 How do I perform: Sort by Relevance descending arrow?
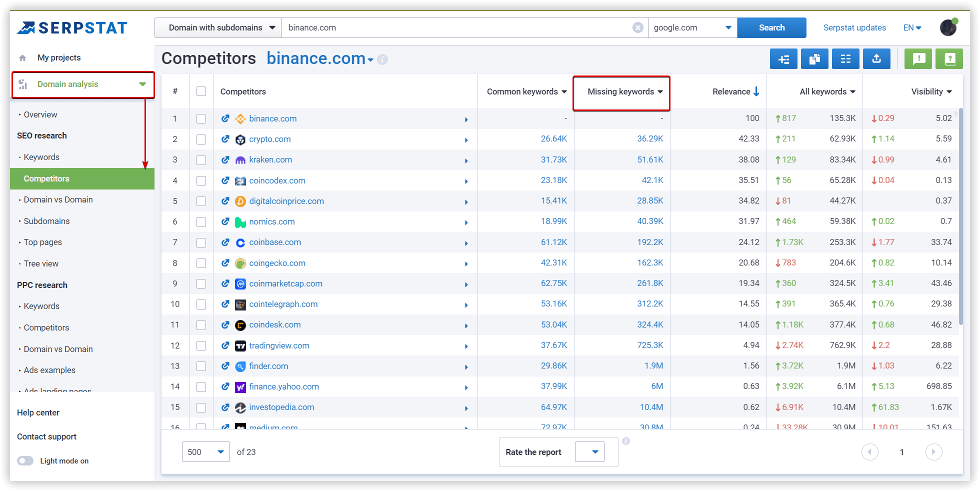click(x=756, y=91)
